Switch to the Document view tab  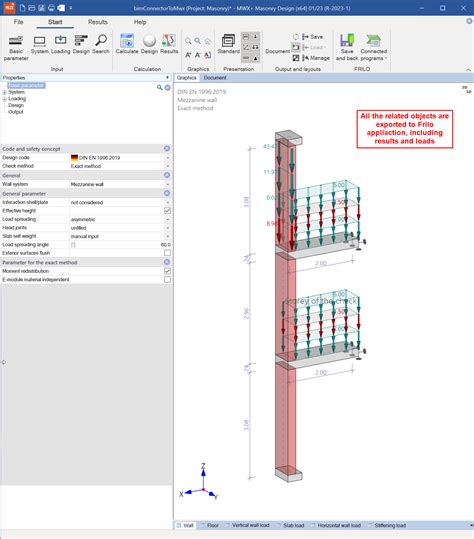point(215,78)
